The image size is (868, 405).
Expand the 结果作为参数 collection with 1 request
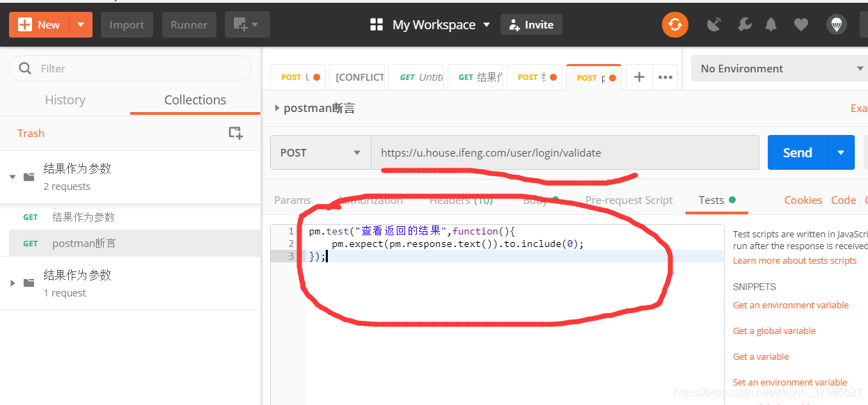(13, 283)
